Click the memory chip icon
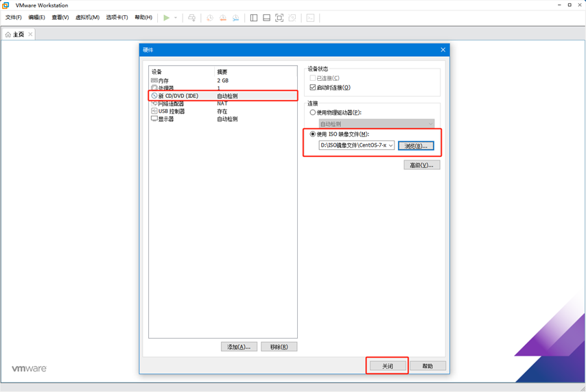Screen dimensions: 586x392 154,80
